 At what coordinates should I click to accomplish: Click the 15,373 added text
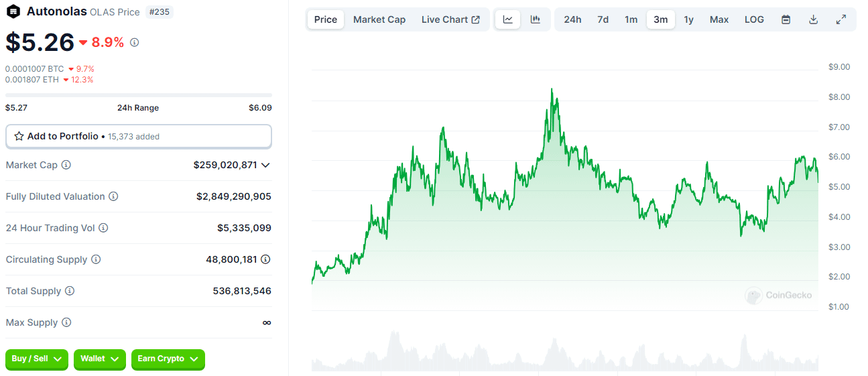point(133,137)
